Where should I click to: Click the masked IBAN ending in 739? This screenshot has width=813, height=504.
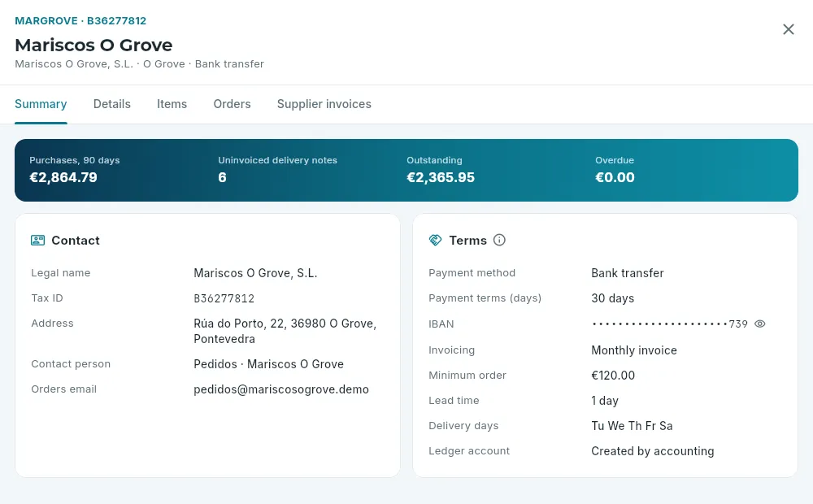click(x=670, y=324)
